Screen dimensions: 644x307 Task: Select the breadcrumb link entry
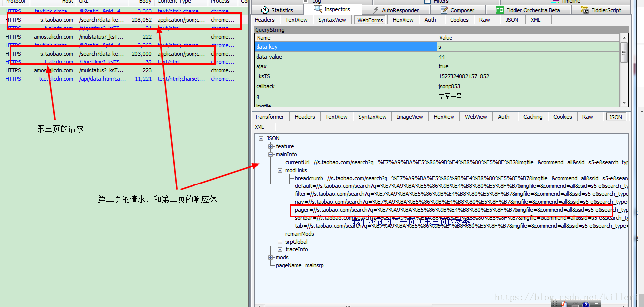point(461,178)
